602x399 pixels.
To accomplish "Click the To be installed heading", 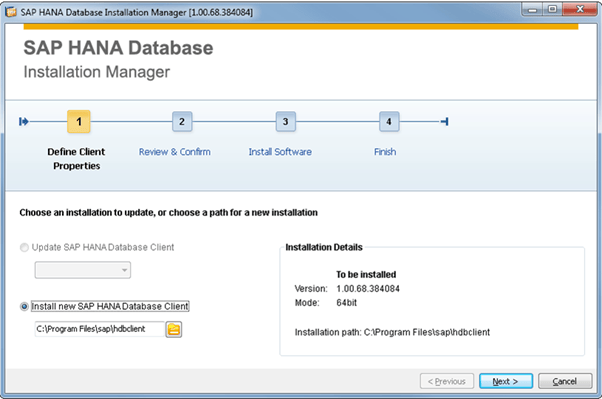I will click(x=366, y=275).
